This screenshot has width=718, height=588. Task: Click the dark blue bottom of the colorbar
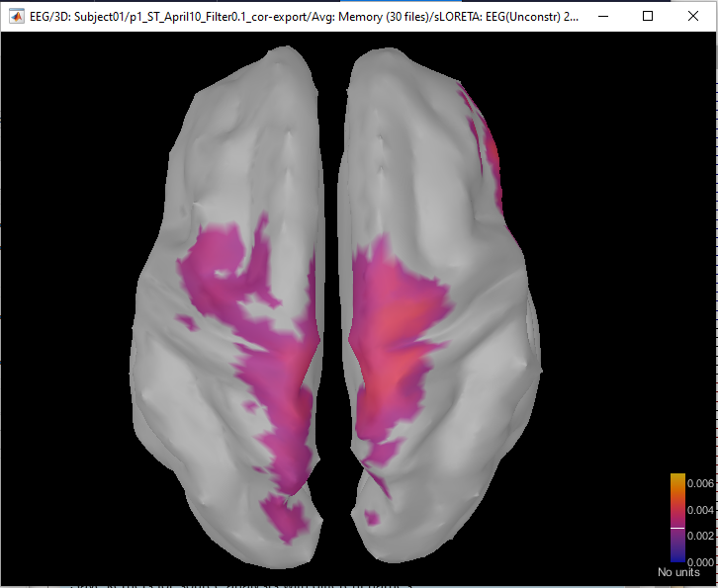(x=677, y=556)
